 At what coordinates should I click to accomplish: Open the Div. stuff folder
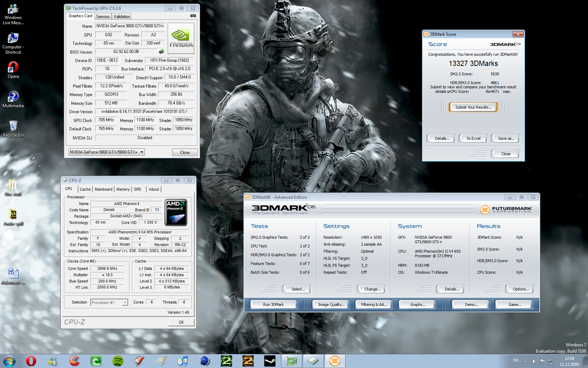coord(13,188)
